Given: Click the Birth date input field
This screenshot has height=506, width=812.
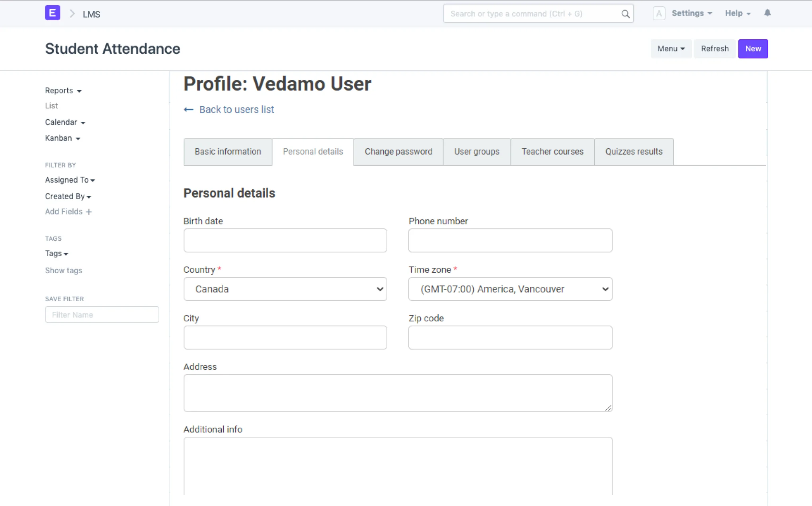Looking at the screenshot, I should [x=285, y=240].
